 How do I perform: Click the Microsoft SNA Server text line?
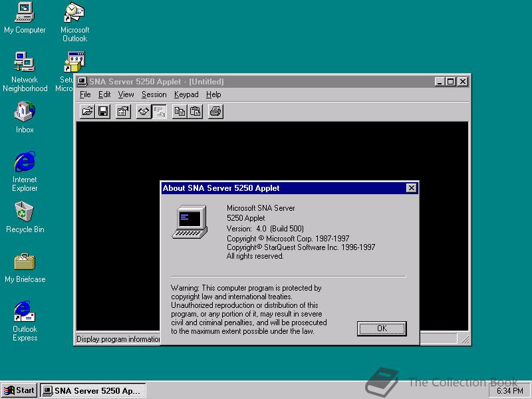tap(261, 208)
